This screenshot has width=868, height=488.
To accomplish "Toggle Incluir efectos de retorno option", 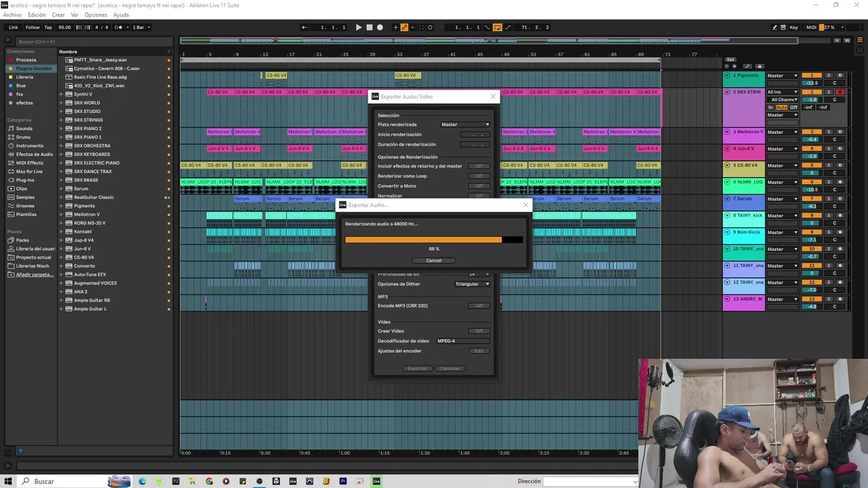I will coord(479,166).
